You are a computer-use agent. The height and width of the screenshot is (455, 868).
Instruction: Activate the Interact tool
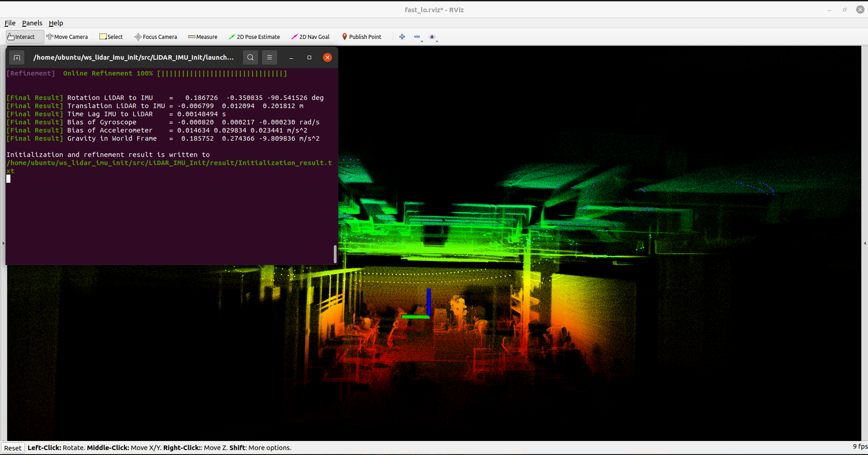pos(24,37)
